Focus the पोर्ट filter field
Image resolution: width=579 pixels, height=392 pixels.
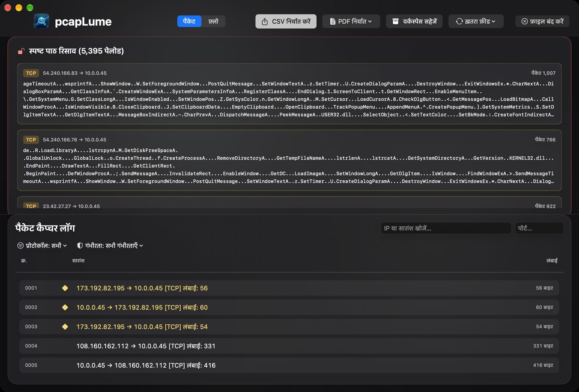(539, 228)
